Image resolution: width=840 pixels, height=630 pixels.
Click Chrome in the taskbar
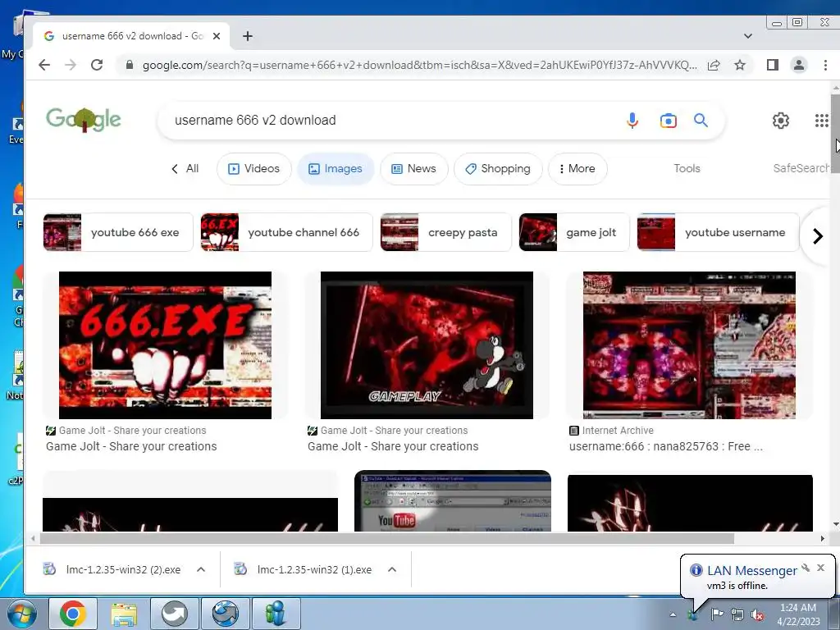tap(73, 614)
